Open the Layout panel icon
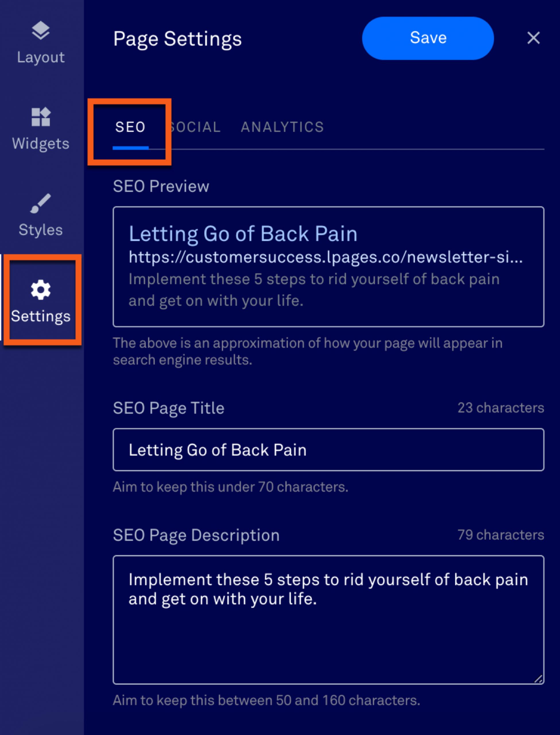The image size is (560, 735). click(41, 30)
